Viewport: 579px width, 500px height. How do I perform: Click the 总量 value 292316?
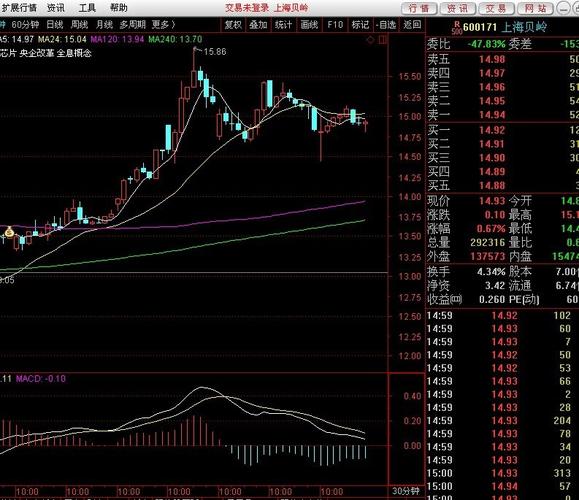pyautogui.click(x=487, y=243)
